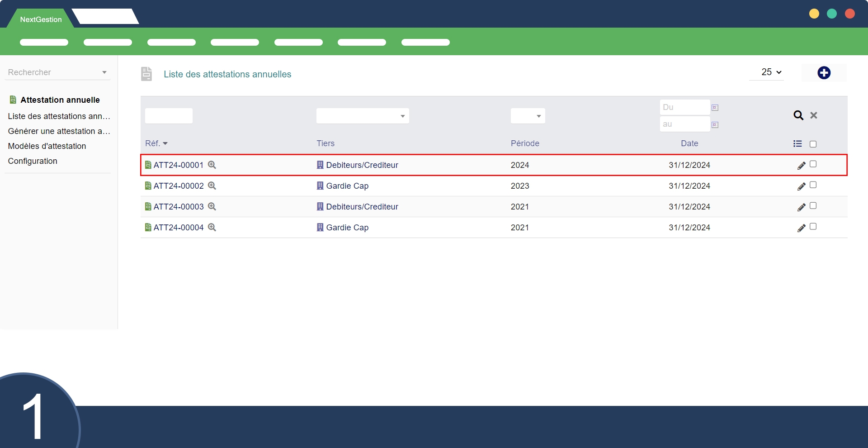868x448 pixels.
Task: Tick the checkbox for row ATT24-00003
Action: click(x=813, y=206)
